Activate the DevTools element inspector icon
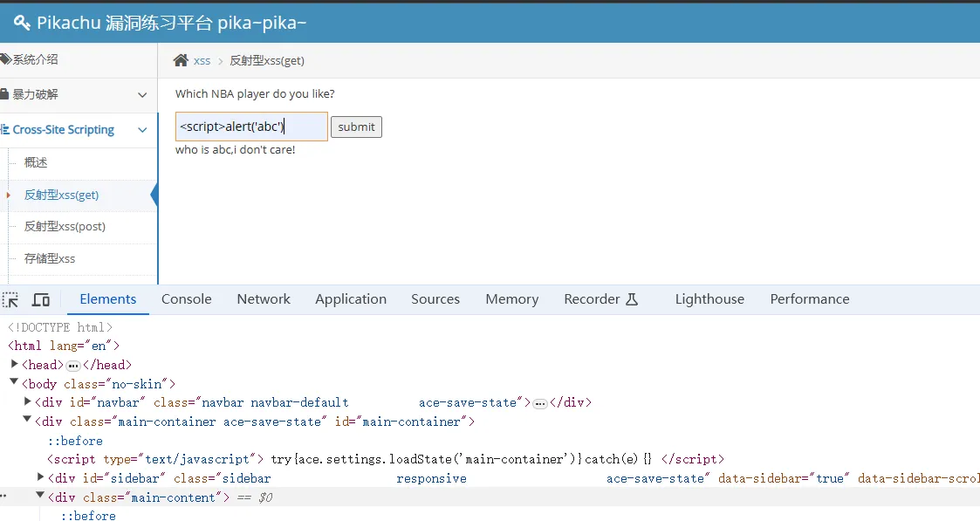980x521 pixels. click(10, 300)
